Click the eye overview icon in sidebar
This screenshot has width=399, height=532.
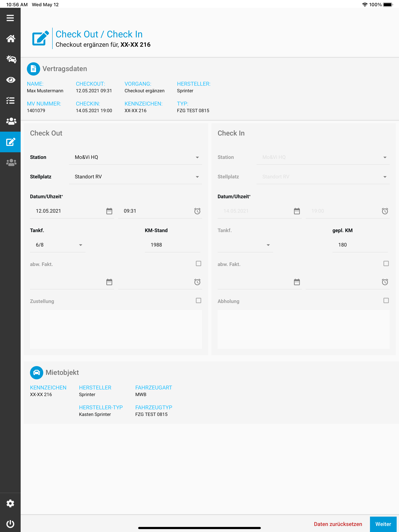11,80
